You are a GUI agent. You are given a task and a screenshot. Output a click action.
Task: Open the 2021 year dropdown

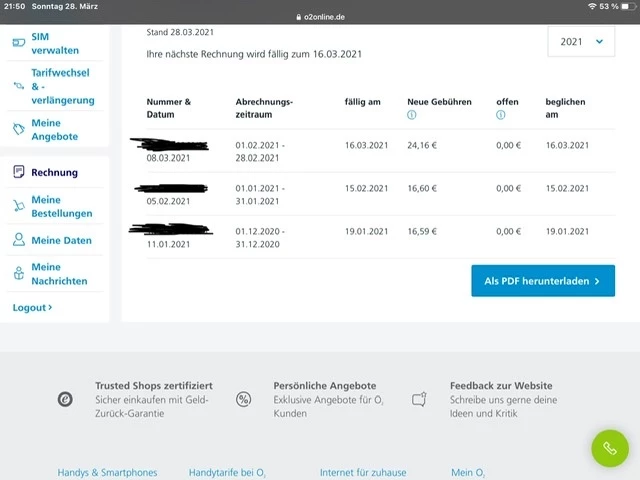(x=581, y=41)
